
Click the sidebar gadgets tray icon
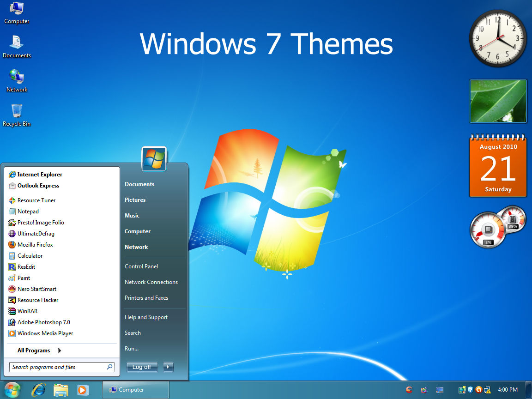click(x=462, y=390)
